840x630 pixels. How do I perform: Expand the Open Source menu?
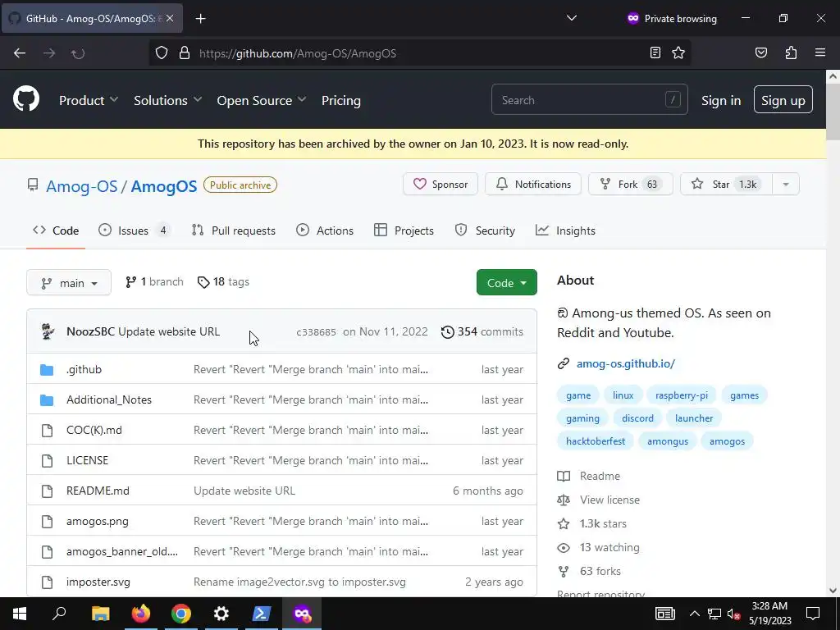[262, 100]
